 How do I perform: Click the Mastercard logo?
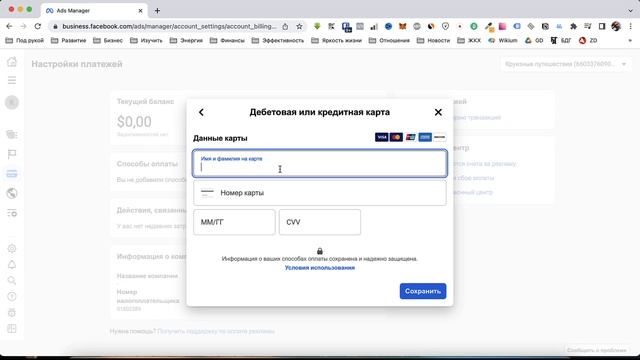click(396, 137)
